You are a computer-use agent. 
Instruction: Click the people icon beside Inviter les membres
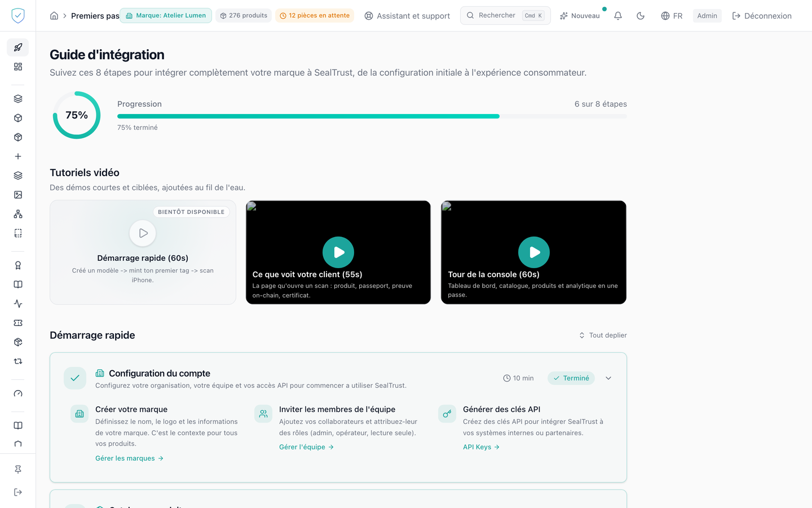click(263, 414)
